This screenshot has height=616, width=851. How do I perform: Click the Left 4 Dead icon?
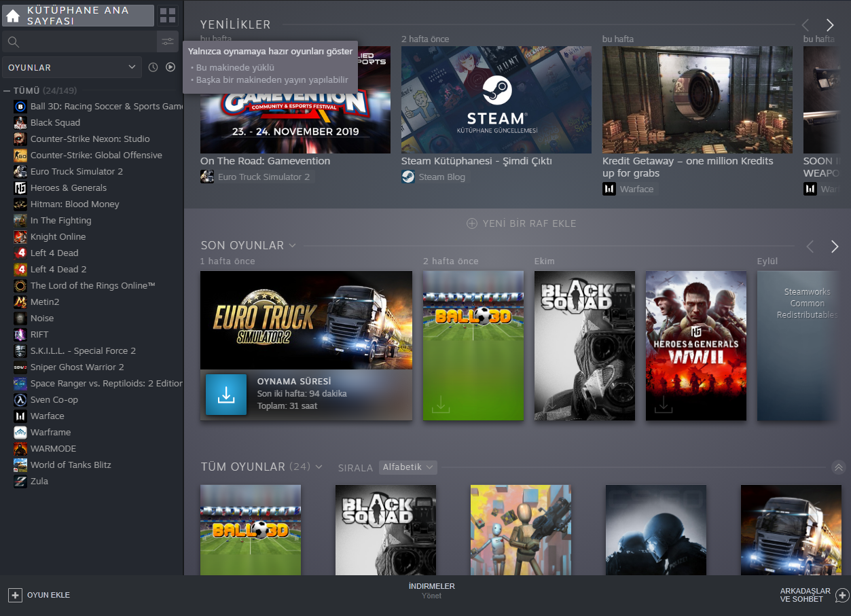20,253
